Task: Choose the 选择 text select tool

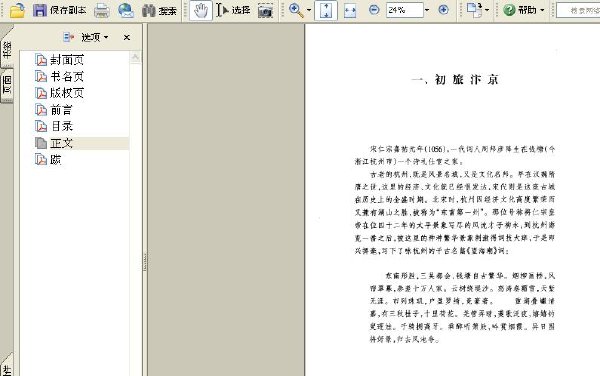Action: click(x=233, y=10)
